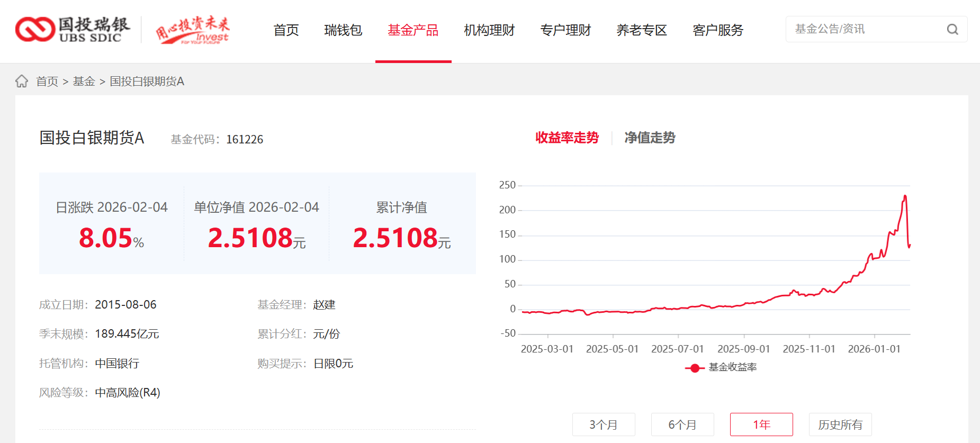Viewport: 980px width, 443px height.
Task: Select the 收益率走势 chart tab
Action: 567,138
